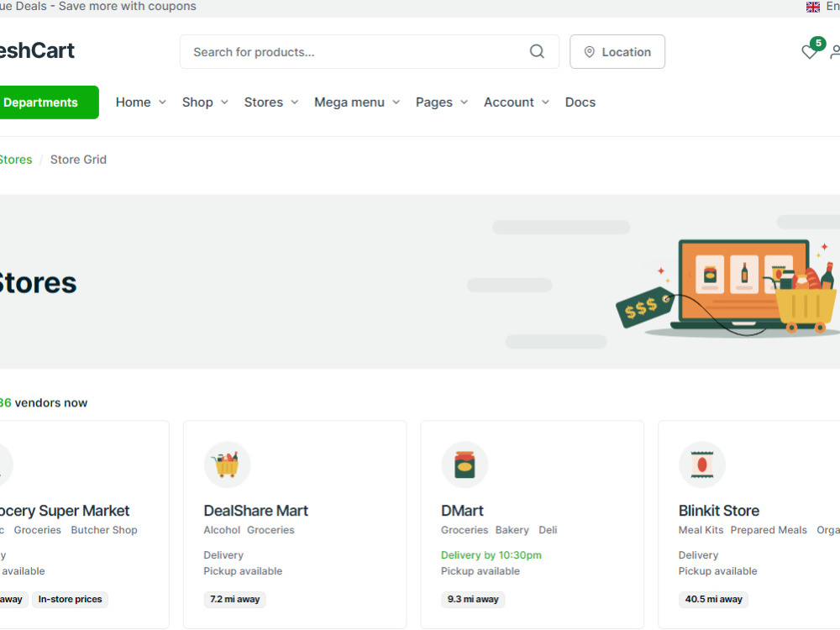The height and width of the screenshot is (630, 840).
Task: Click the UK flag language icon
Action: tap(811, 7)
